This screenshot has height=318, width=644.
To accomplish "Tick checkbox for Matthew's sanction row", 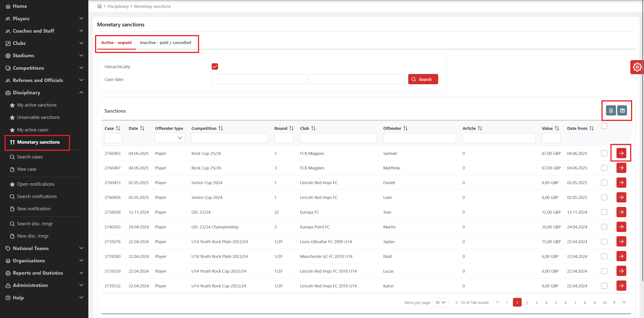I will point(604,168).
